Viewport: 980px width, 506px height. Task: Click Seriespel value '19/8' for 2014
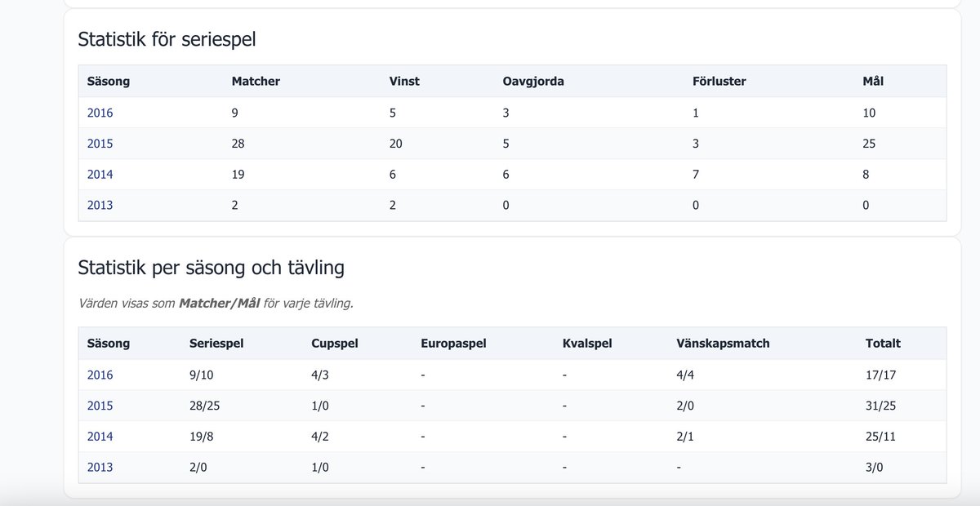203,437
